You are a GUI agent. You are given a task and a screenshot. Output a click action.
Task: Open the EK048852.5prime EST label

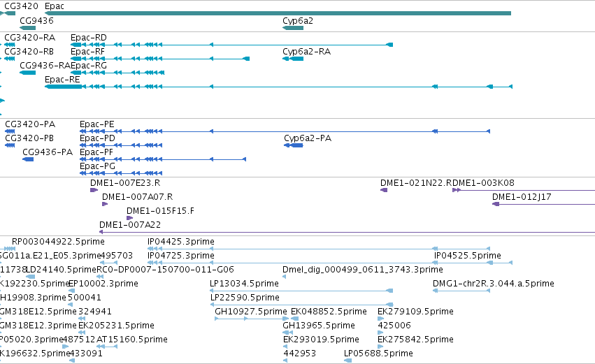[329, 312]
